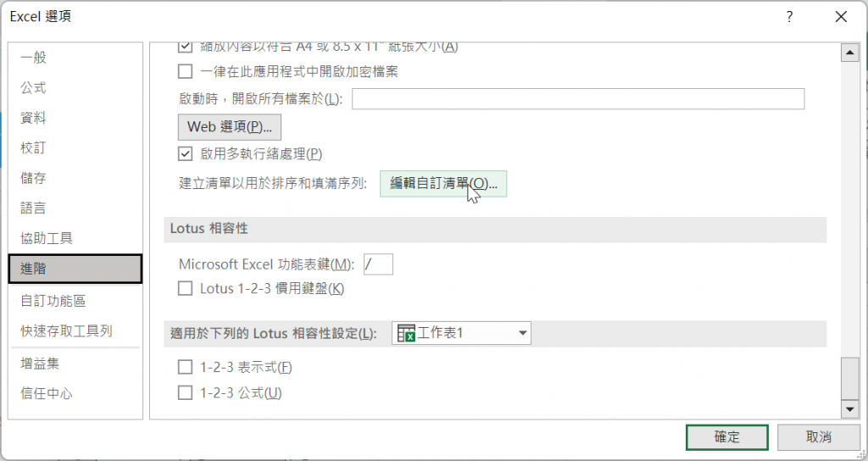This screenshot has height=461, width=868.
Task: Click the 啟動時開啟所有檔案於 text field
Action: pos(578,98)
